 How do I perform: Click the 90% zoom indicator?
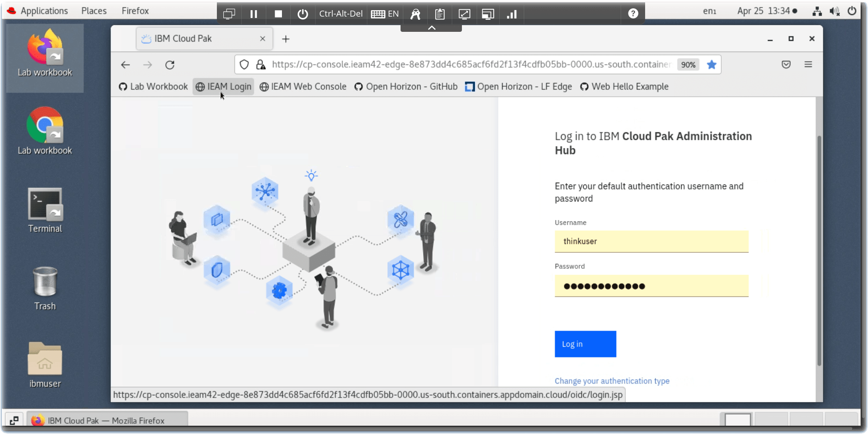(x=688, y=65)
